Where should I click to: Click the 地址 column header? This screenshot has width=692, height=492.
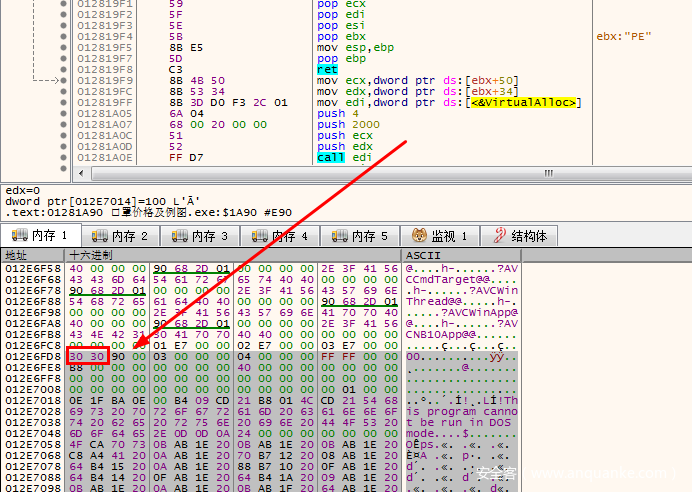coord(17,256)
